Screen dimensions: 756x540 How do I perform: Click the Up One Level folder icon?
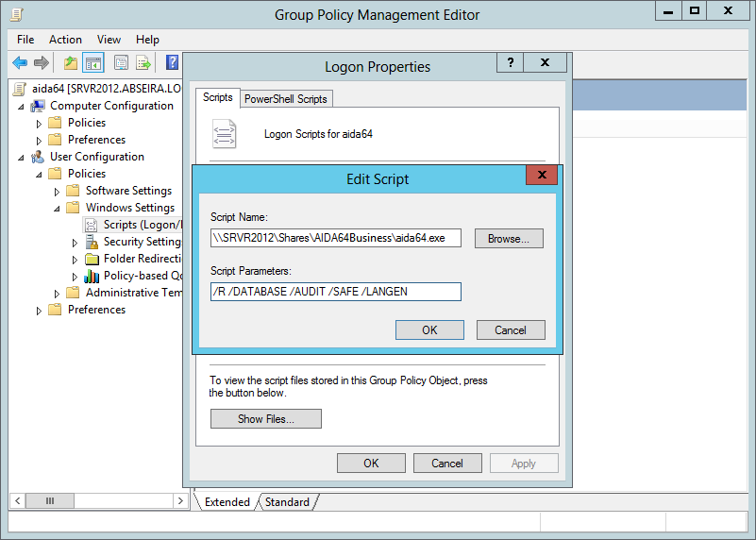click(x=71, y=63)
